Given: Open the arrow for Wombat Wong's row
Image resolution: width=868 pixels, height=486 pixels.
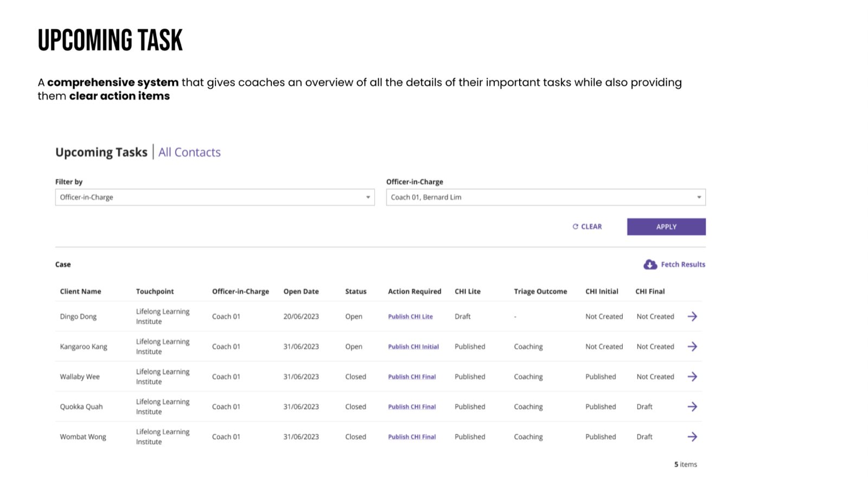Looking at the screenshot, I should 692,437.
